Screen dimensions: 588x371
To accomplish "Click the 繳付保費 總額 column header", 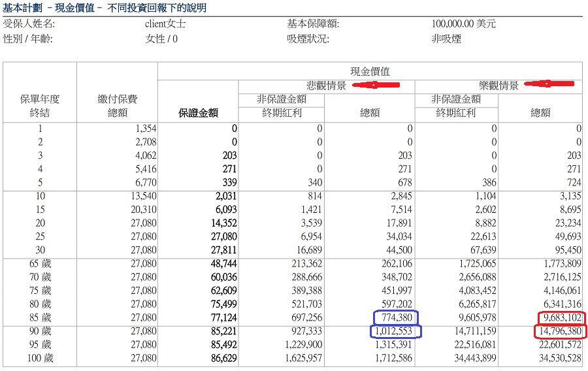I will tap(117, 106).
